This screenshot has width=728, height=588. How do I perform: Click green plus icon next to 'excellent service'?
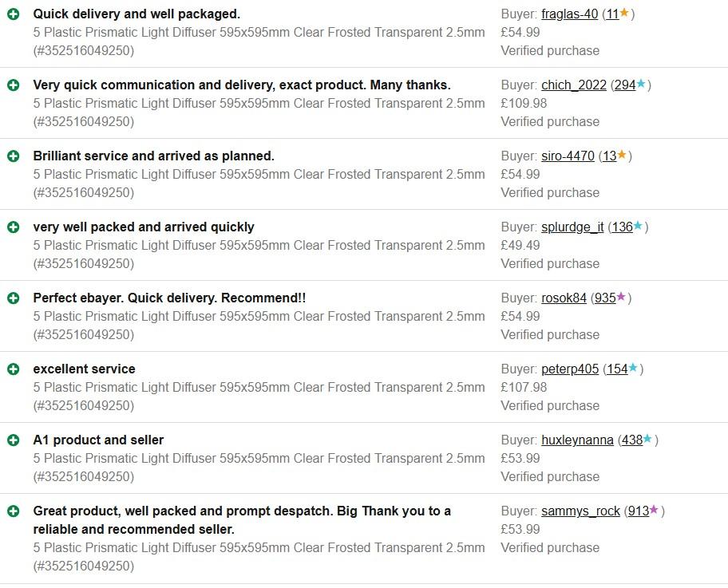(14, 369)
